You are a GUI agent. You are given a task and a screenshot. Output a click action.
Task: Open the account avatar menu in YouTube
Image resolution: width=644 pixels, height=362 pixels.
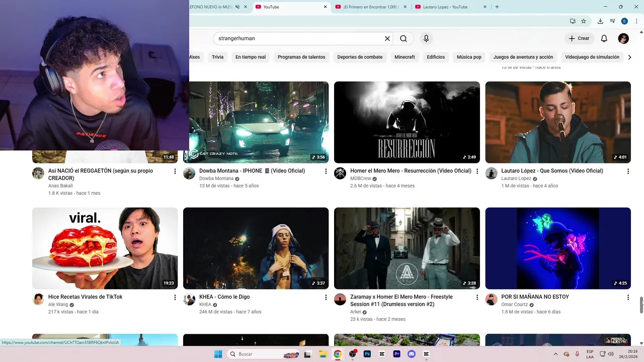point(623,38)
